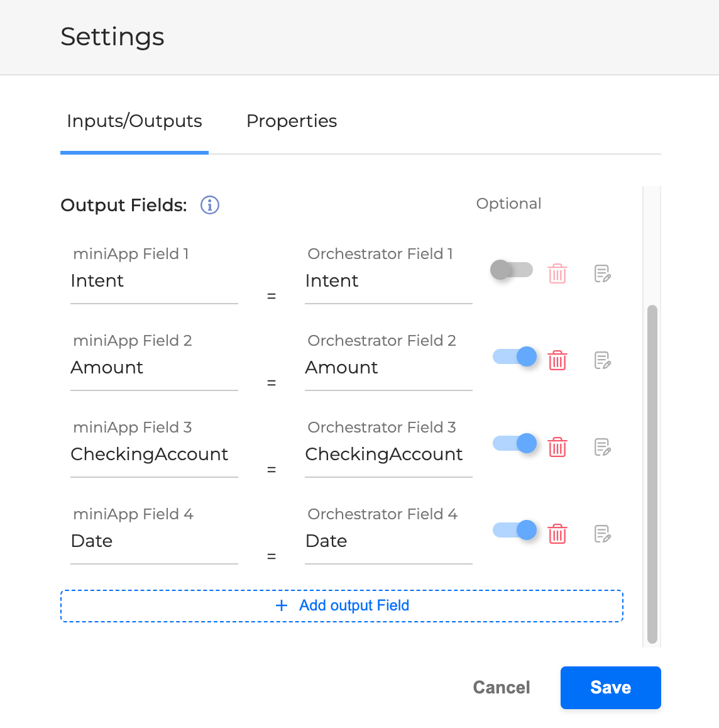Image resolution: width=719 pixels, height=728 pixels.
Task: Edit notes for the Intent field row
Action: [x=602, y=273]
